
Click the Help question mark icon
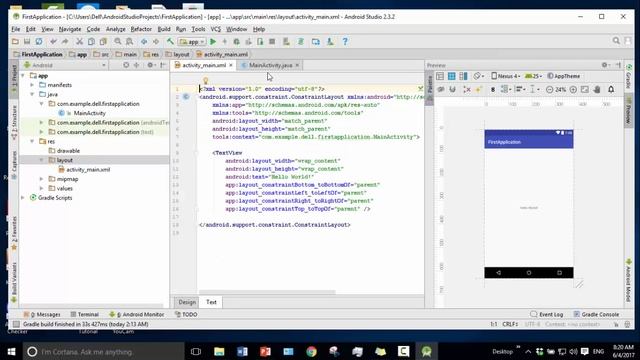pos(345,42)
